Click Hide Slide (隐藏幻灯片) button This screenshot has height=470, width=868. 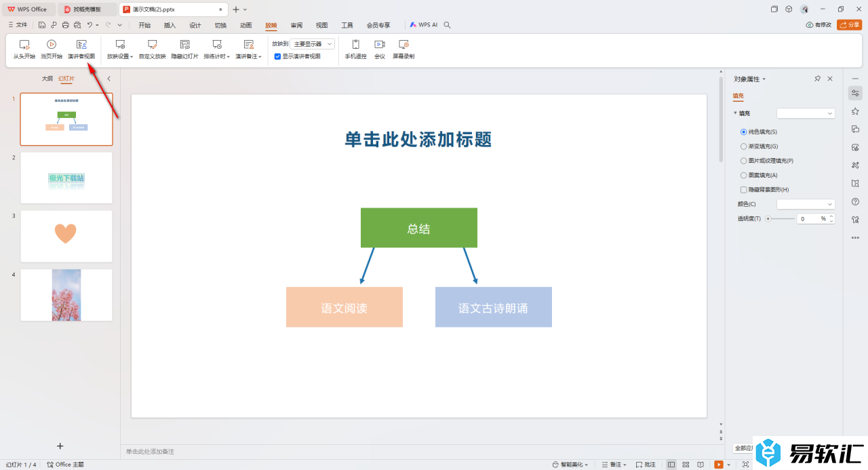(184, 50)
